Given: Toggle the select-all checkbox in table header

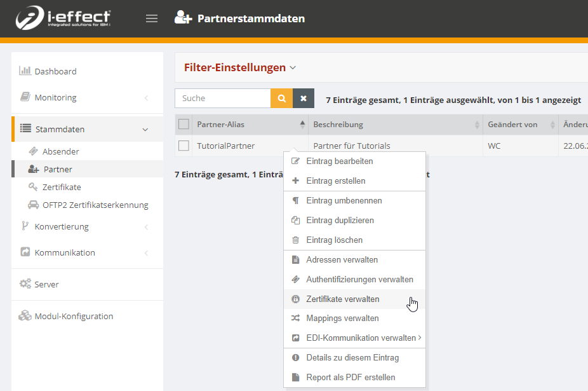Looking at the screenshot, I should pyautogui.click(x=184, y=125).
